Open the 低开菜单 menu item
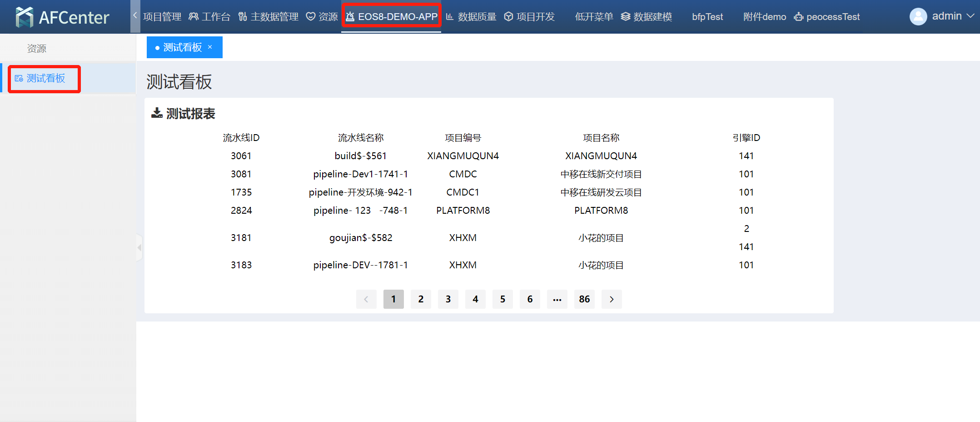Screen dimensions: 980x422 pyautogui.click(x=594, y=17)
